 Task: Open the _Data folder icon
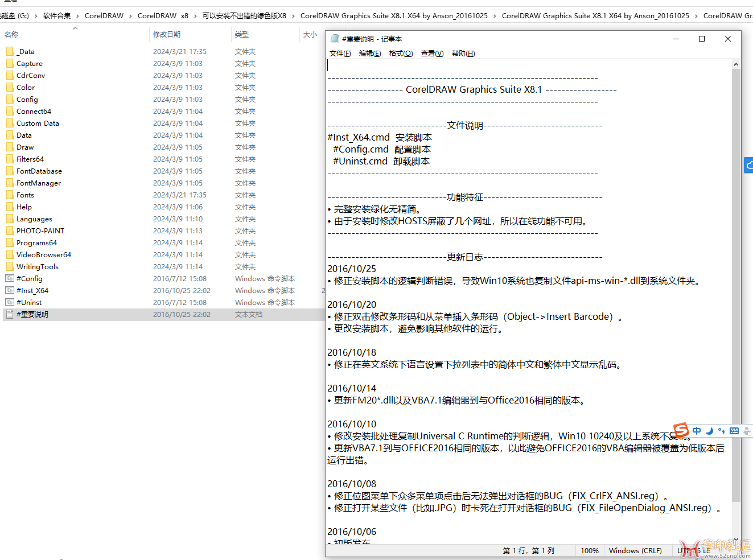tap(10, 51)
